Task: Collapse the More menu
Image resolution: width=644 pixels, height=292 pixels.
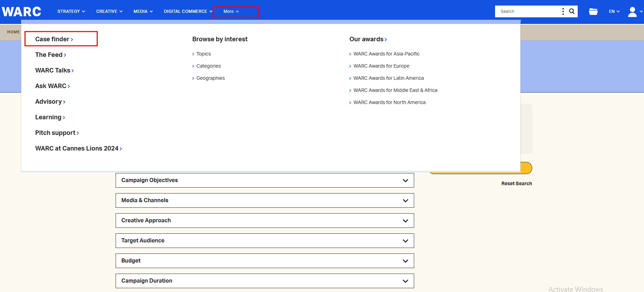Action: click(231, 11)
